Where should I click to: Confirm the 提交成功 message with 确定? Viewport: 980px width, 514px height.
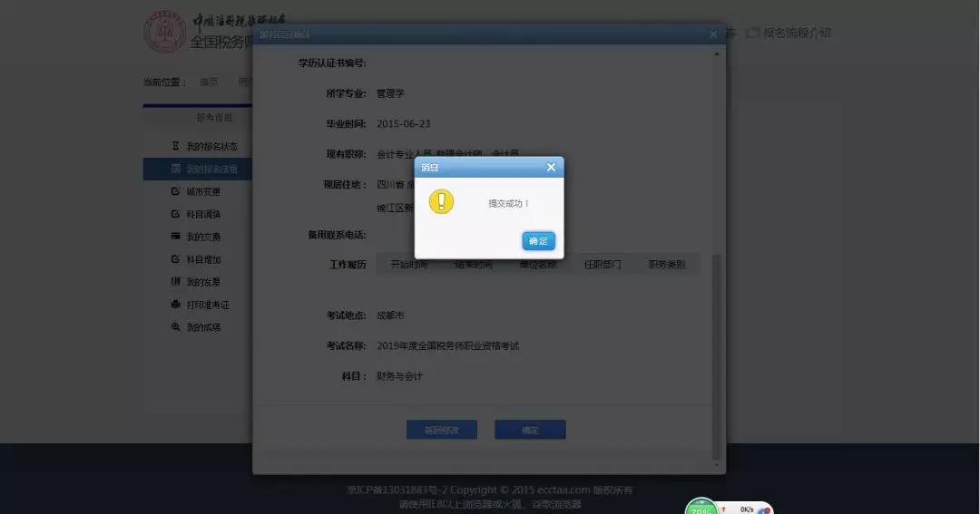[538, 241]
